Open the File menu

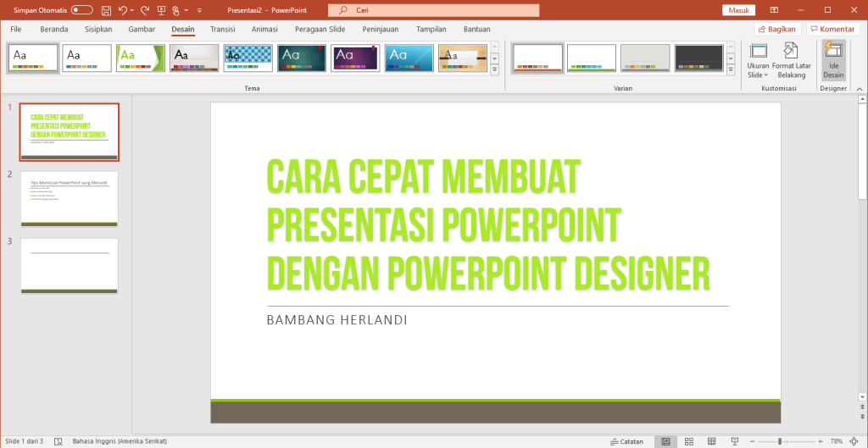(16, 30)
